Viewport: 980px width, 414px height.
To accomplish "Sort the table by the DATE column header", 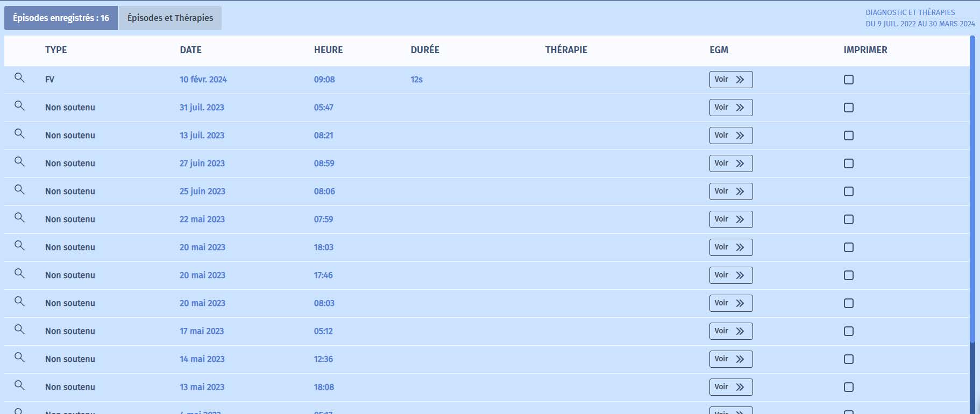I will (x=190, y=50).
